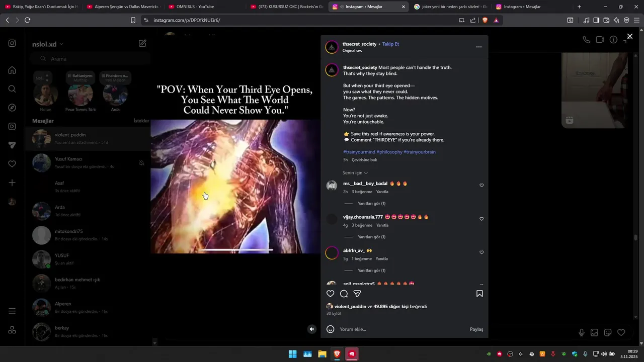This screenshot has height=362, width=644.
Task: Toggle muted bell on Yusuf Kamacı chat
Action: click(x=141, y=163)
